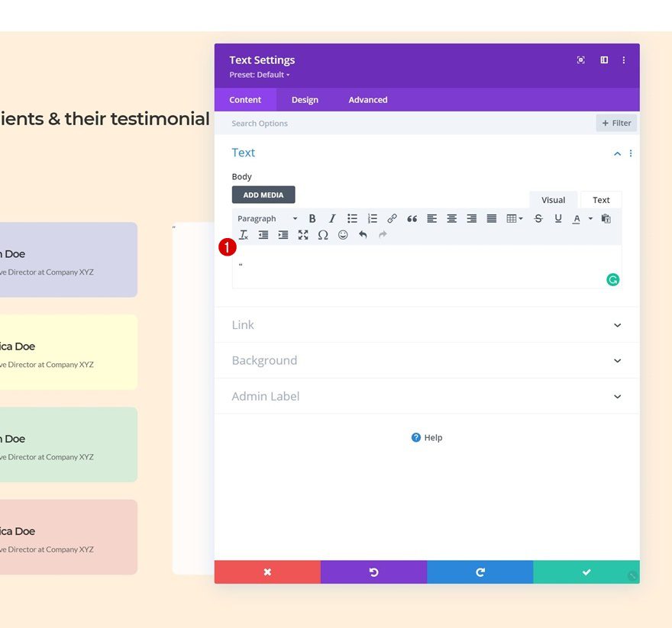Switch to the Advanced tab
This screenshot has height=628, width=672.
click(x=368, y=100)
